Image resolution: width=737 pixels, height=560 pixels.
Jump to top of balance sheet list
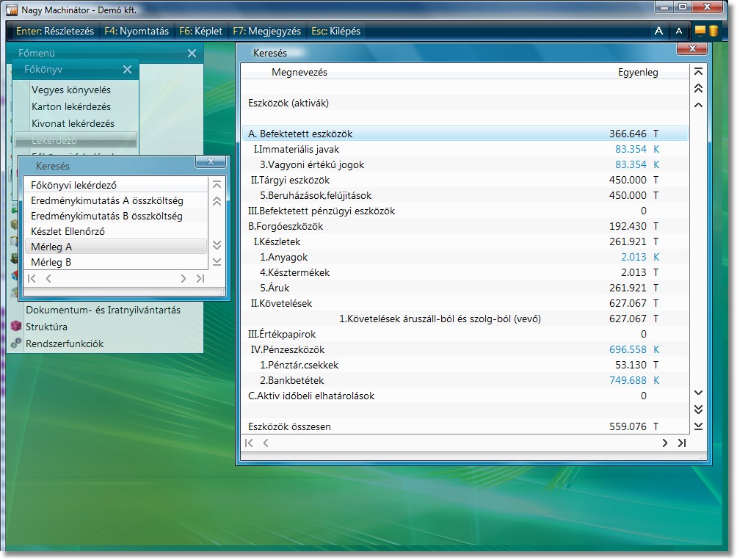(x=698, y=72)
